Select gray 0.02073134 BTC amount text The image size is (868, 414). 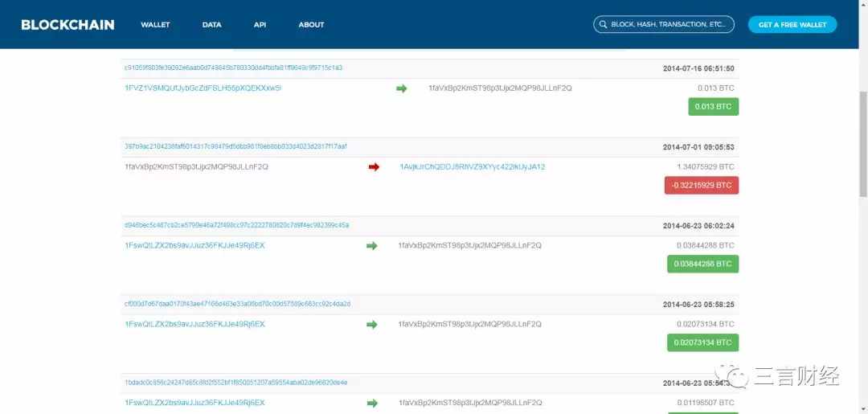[706, 324]
